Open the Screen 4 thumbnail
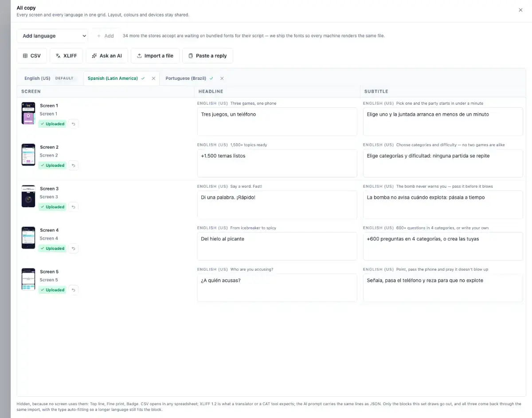 point(28,238)
